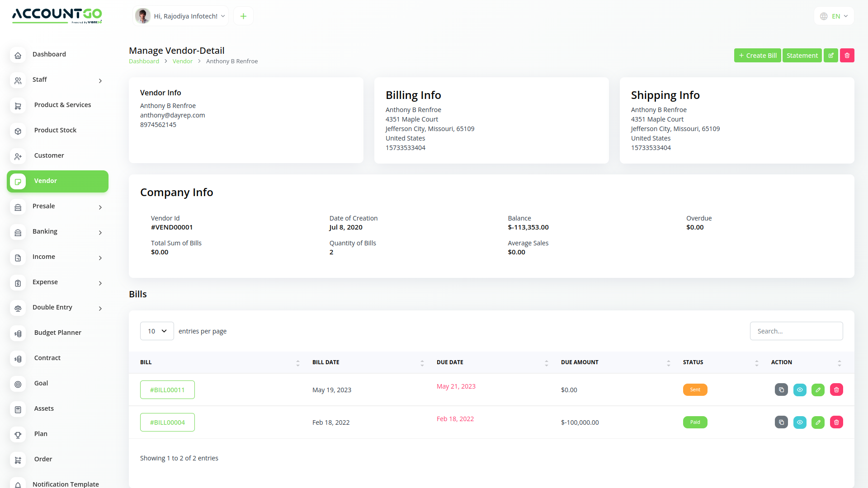
Task: Click the Goal target icon in sidebar
Action: click(x=18, y=384)
